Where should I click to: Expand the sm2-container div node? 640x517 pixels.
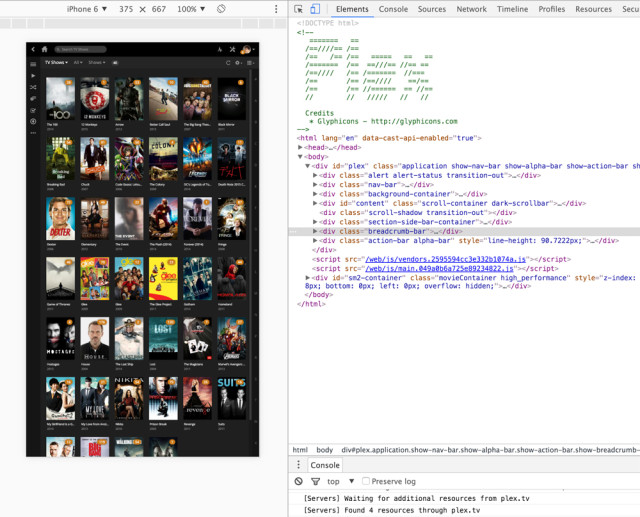point(307,278)
